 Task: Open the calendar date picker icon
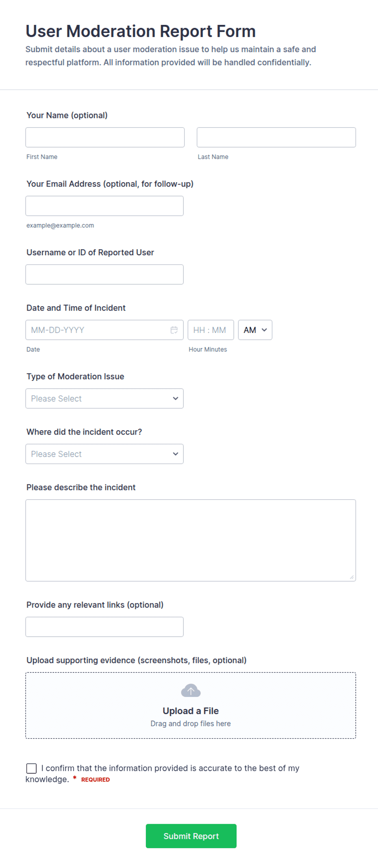pyautogui.click(x=174, y=330)
